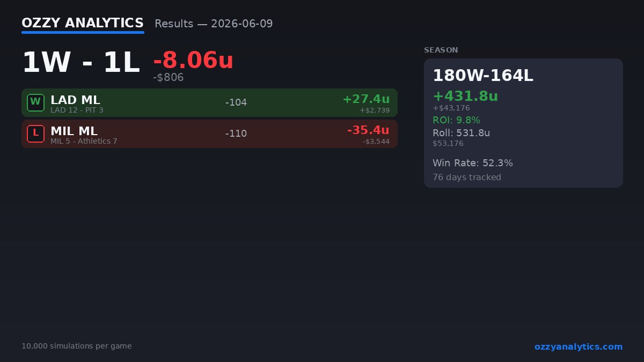Select the MIL ML pick title
Image resolution: width=644 pixels, height=362 pixels.
[x=74, y=131]
